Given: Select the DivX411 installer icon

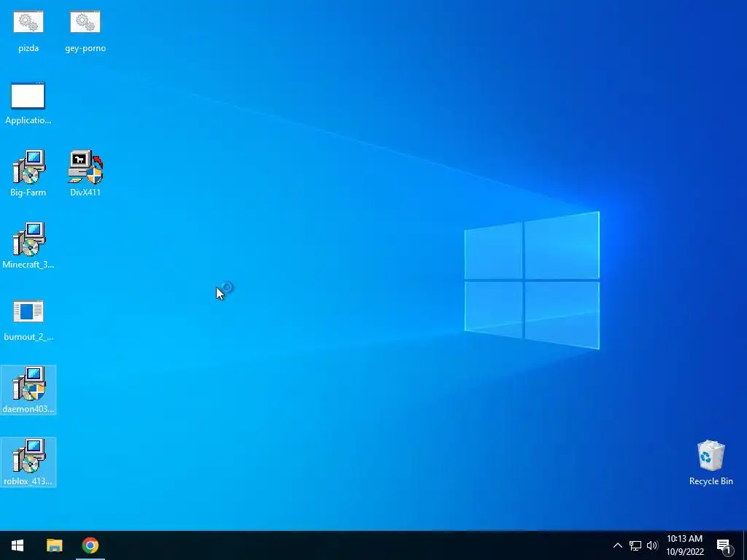Looking at the screenshot, I should pyautogui.click(x=85, y=174).
